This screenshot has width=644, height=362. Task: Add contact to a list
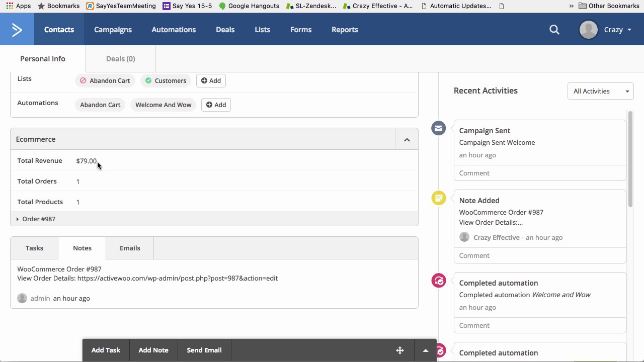211,80
